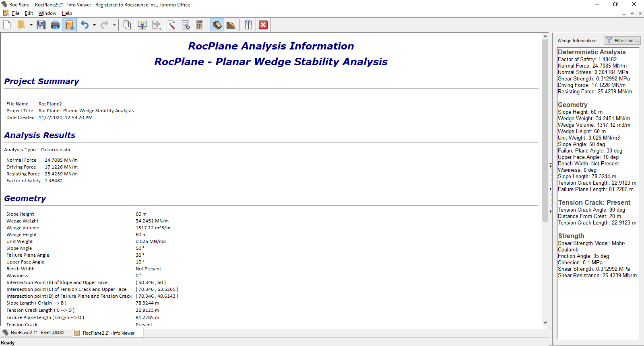Click the Wedge Information label
The width and height of the screenshot is (644, 346).
[x=577, y=41]
